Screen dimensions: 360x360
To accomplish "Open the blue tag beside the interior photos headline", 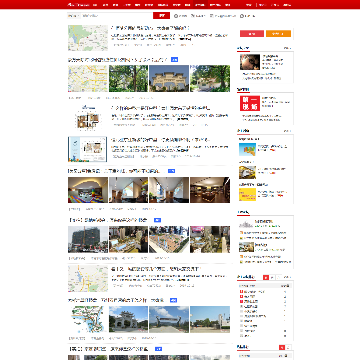I will click(x=171, y=171).
